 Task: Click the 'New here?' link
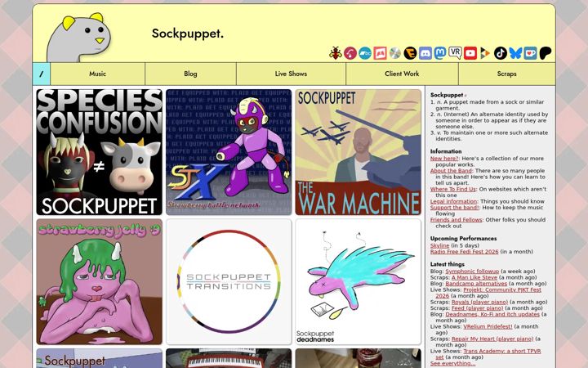coord(444,159)
